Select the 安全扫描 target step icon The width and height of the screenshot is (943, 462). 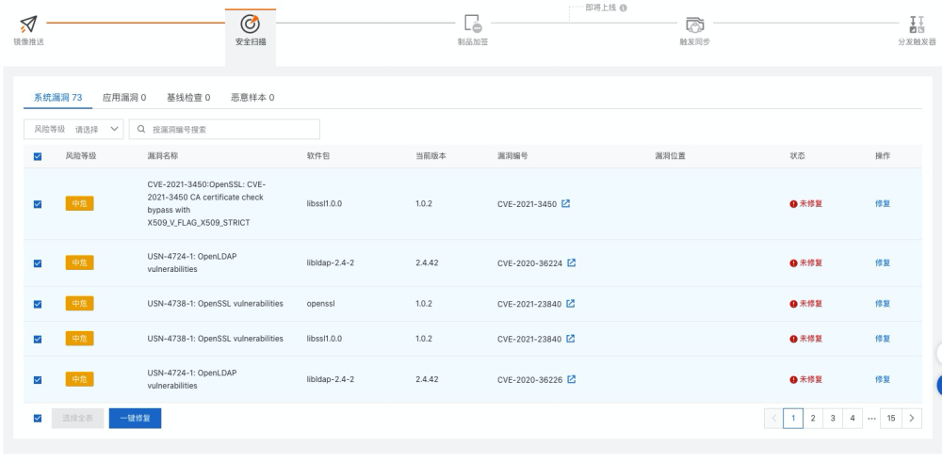click(250, 24)
